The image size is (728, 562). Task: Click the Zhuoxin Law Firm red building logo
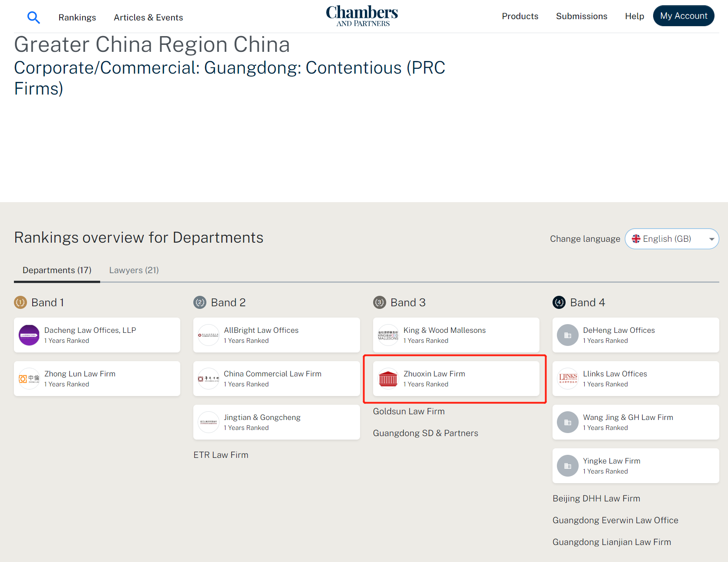tap(388, 379)
